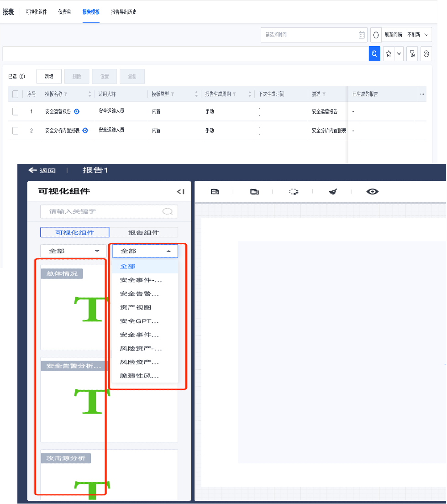Image resolution: width=447 pixels, height=504 pixels.
Task: Choose the 脆弱性风… option in the dropdown list
Action: tap(145, 376)
